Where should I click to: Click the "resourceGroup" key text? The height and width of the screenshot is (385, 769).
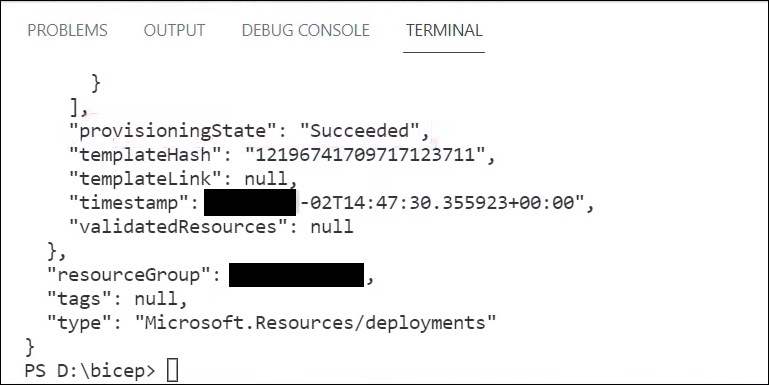coord(130,275)
